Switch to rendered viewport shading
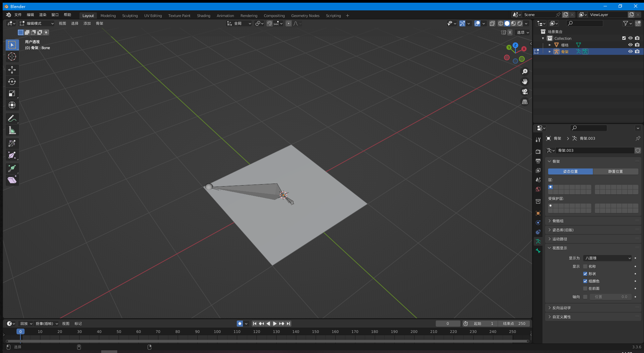Image resolution: width=644 pixels, height=353 pixels. click(520, 23)
